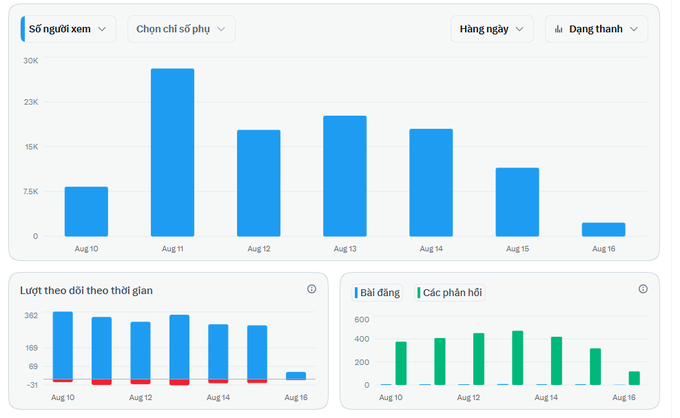The image size is (680, 418).
Task: Click the Aug 12 followers blue bar
Action: point(141,350)
